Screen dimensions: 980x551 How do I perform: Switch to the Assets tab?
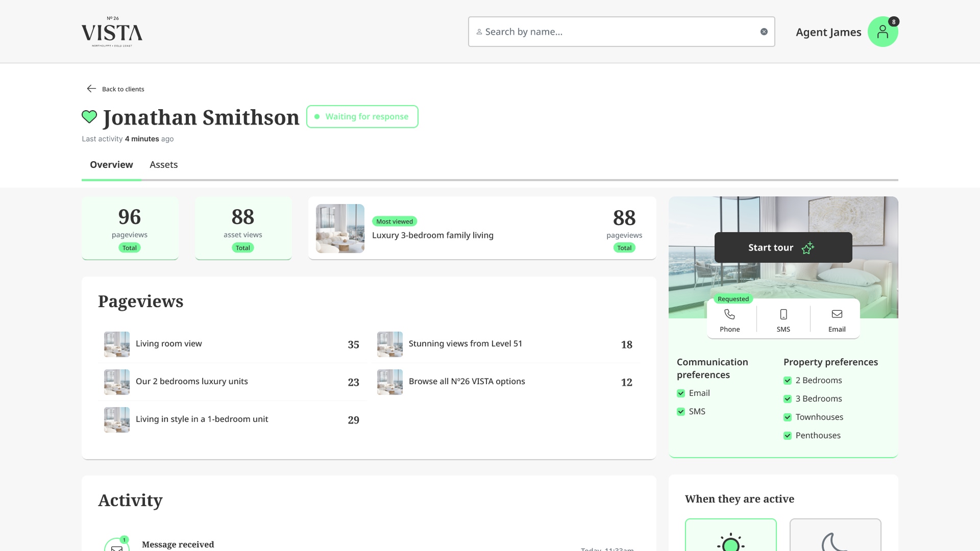click(163, 165)
